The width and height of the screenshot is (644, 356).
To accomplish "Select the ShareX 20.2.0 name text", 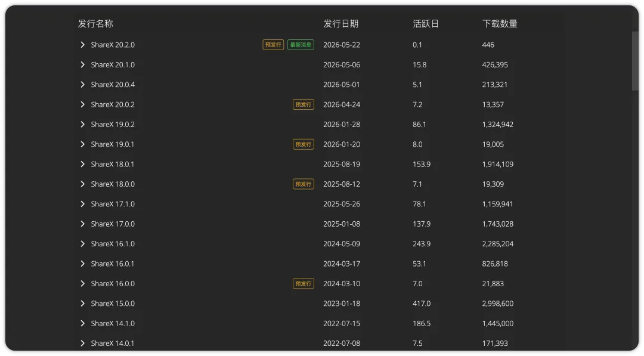I will [113, 45].
